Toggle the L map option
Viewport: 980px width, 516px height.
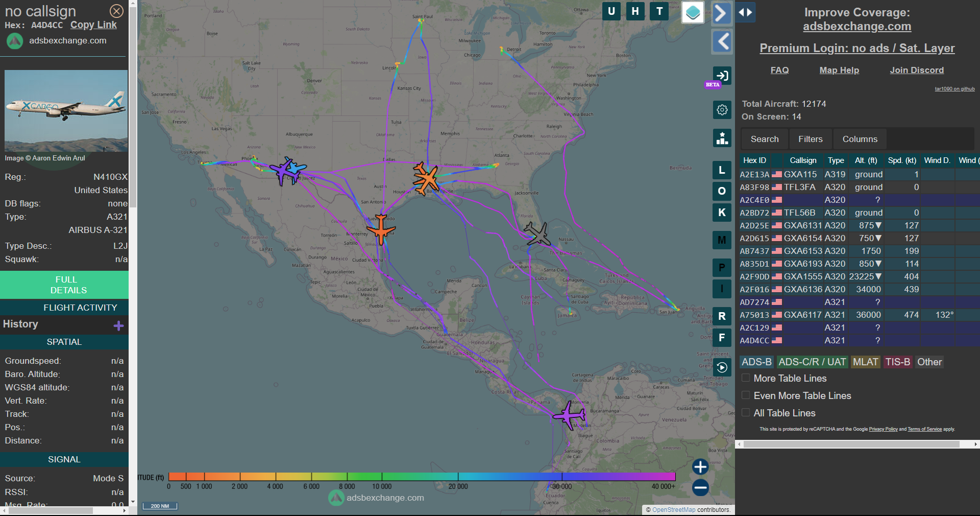click(722, 170)
